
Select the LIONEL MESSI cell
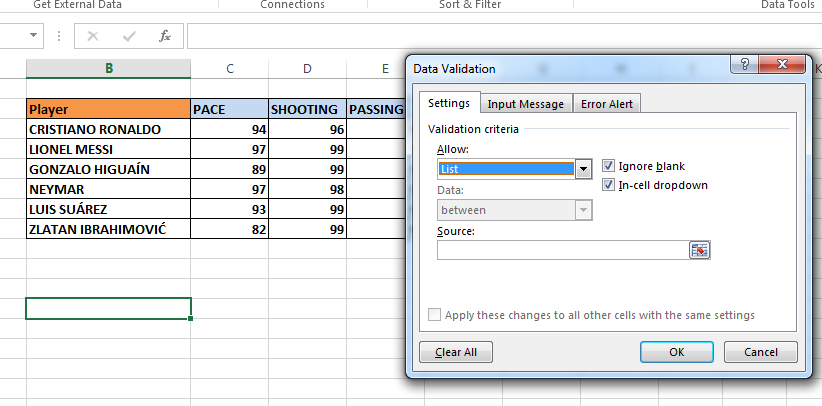coord(109,149)
